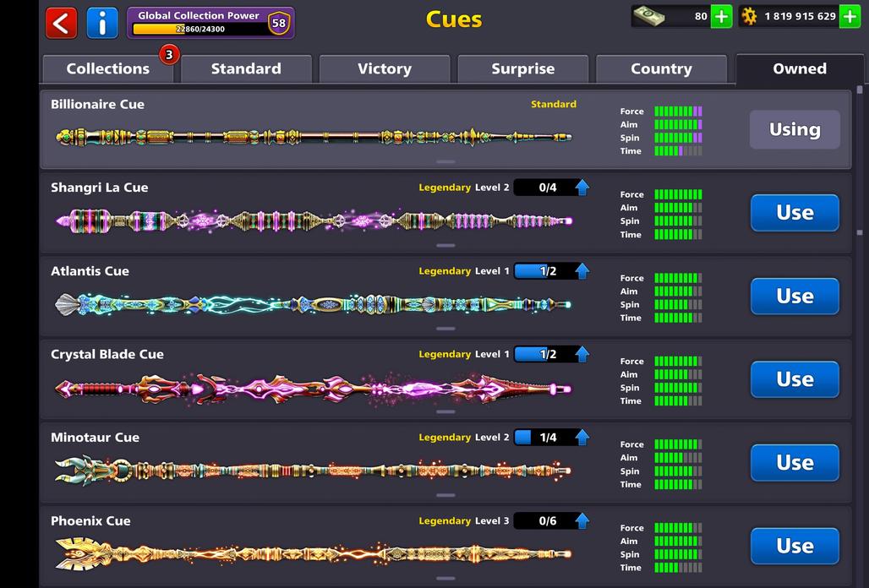Open the blue info icon

tap(102, 23)
